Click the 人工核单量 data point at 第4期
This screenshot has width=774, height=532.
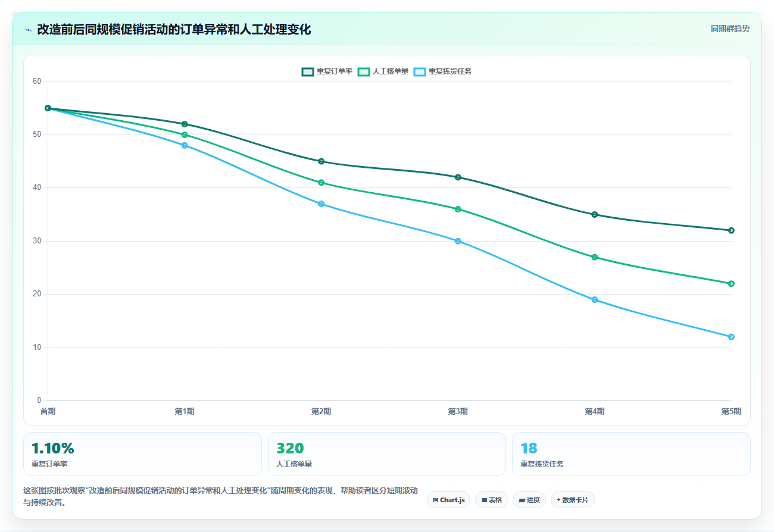[x=594, y=257]
